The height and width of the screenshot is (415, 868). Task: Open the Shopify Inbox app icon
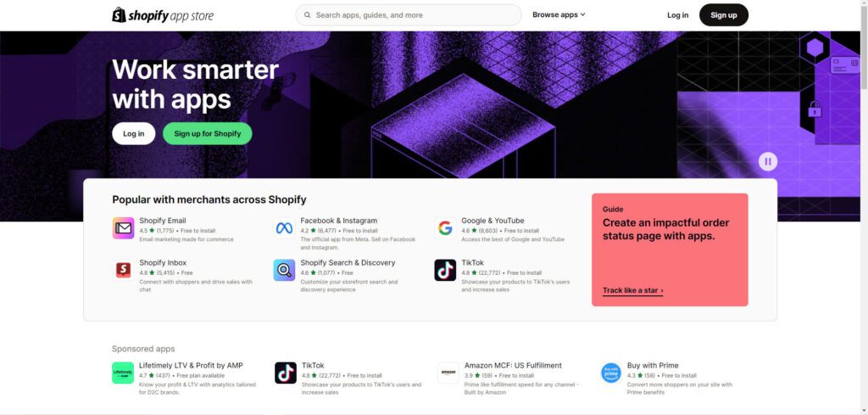(123, 270)
